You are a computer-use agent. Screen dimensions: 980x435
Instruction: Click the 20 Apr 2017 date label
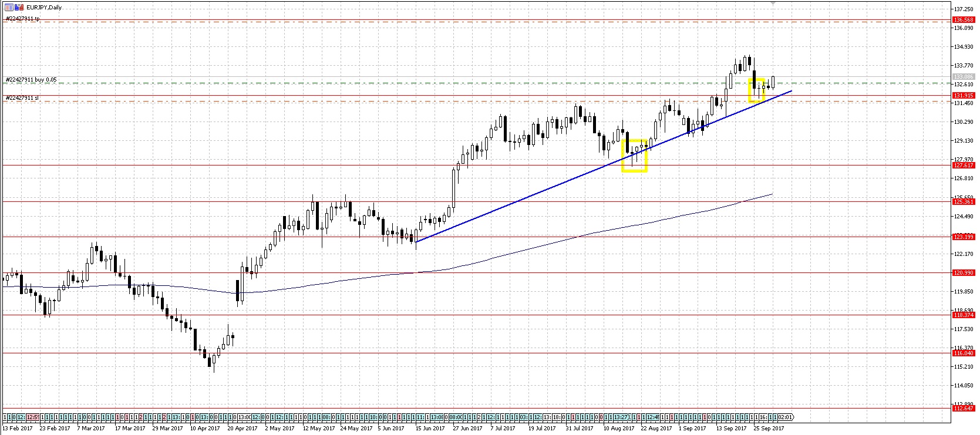click(x=243, y=428)
